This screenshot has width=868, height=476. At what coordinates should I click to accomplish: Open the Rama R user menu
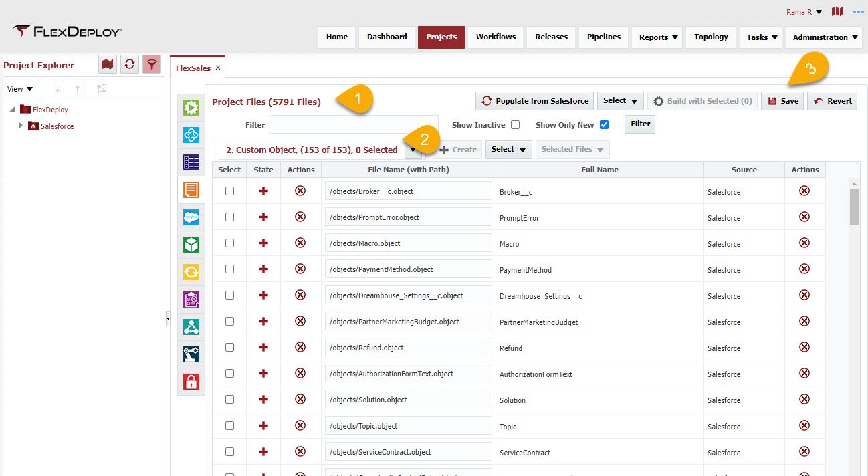click(804, 12)
